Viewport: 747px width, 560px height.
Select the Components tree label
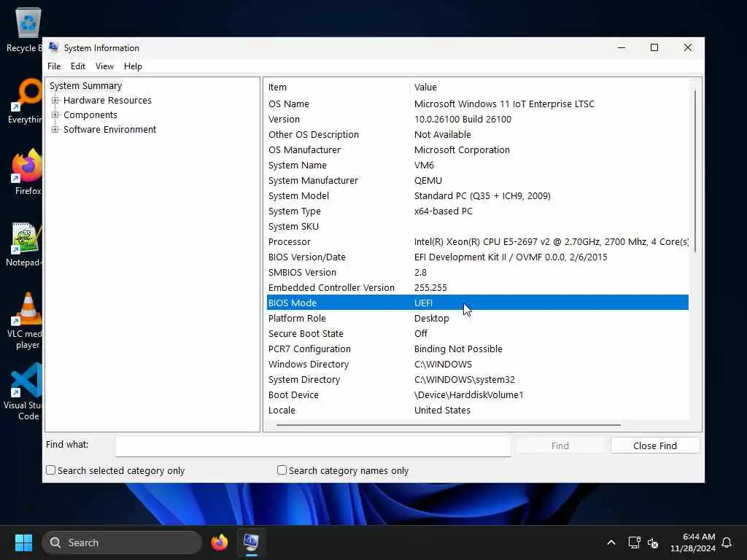90,114
